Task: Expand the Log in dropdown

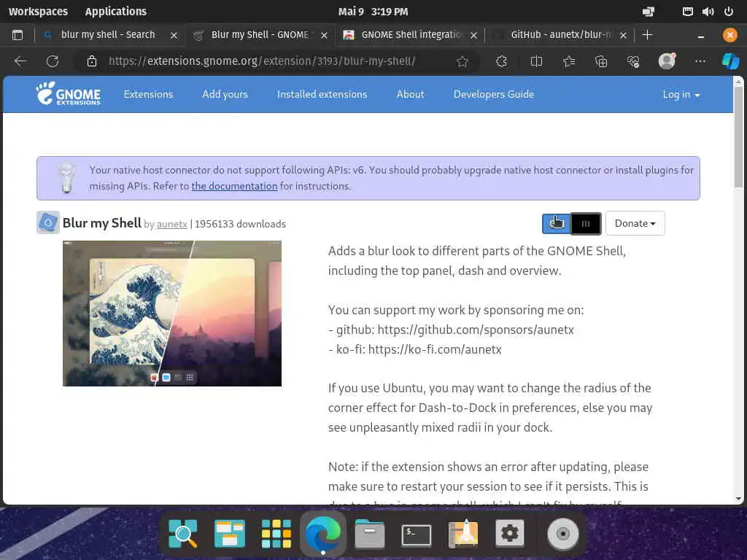Action: click(681, 94)
